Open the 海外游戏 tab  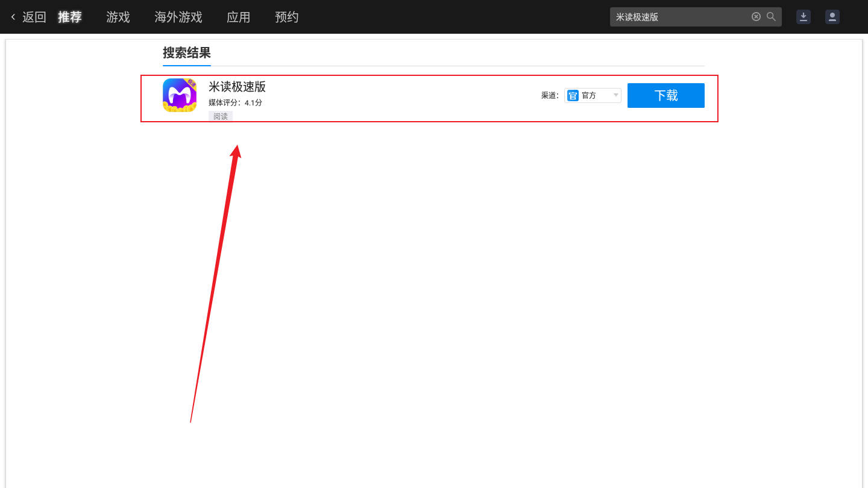click(x=178, y=17)
